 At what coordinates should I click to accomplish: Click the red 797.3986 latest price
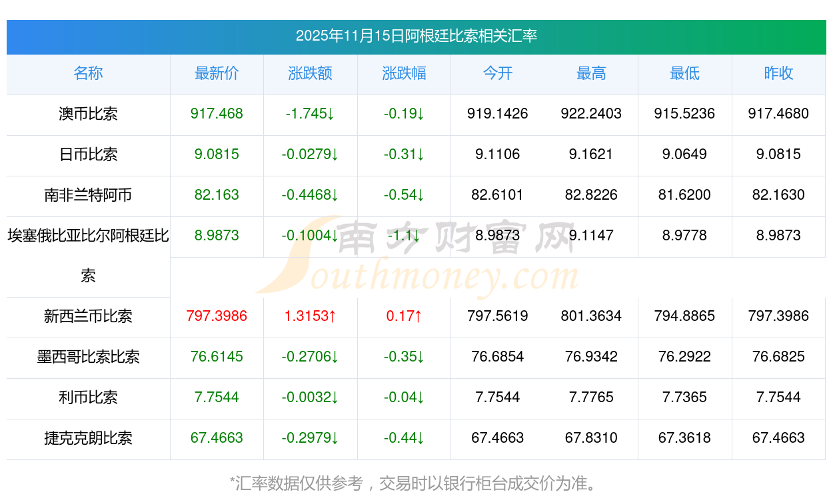[217, 316]
